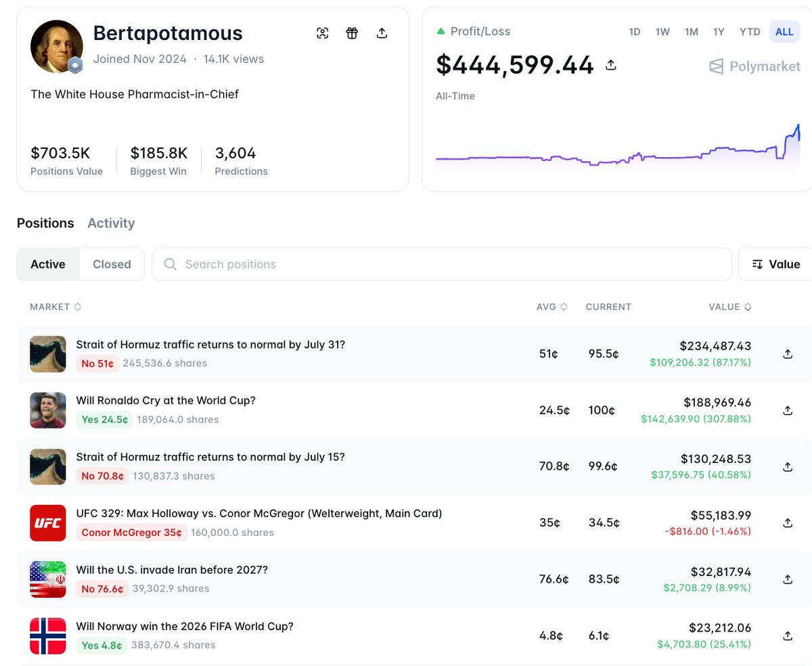The width and height of the screenshot is (812, 666).
Task: Share the Hormuz July 31 position
Action: [x=788, y=354]
